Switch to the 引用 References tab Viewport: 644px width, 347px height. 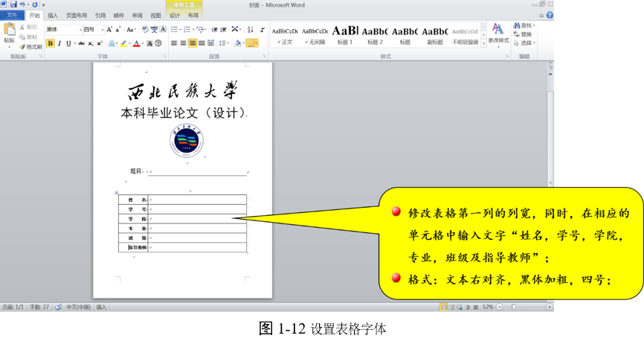point(100,16)
